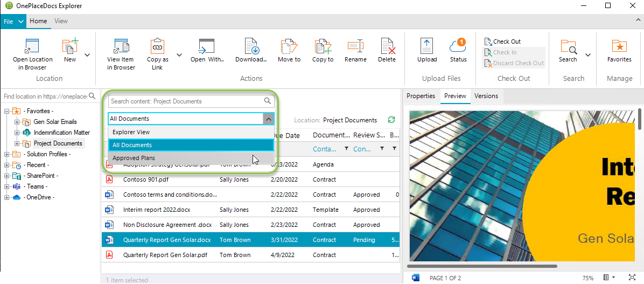Viewport: 644px width, 284px height.
Task: Open upload Status cloud icon
Action: [x=458, y=46]
